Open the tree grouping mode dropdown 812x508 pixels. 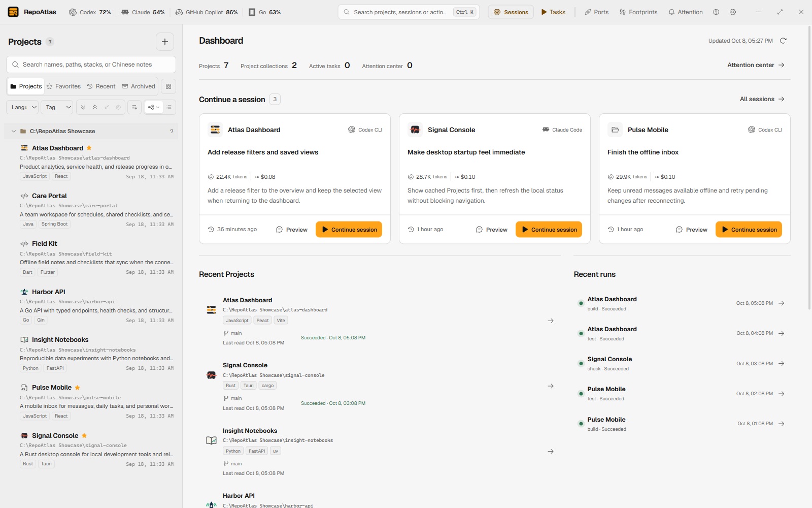click(154, 107)
